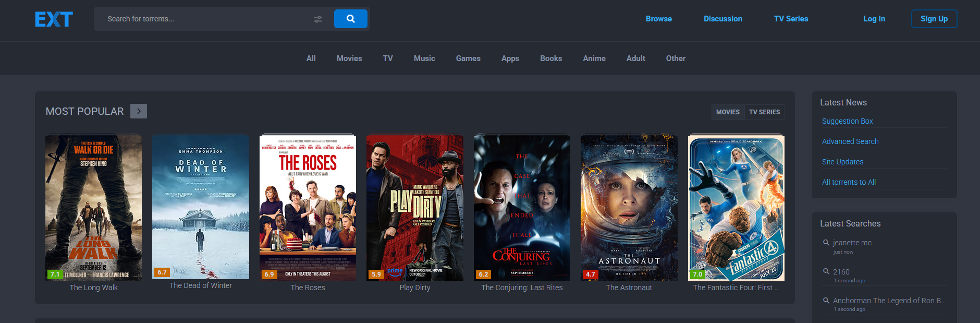Select the Games category tab

(x=468, y=58)
